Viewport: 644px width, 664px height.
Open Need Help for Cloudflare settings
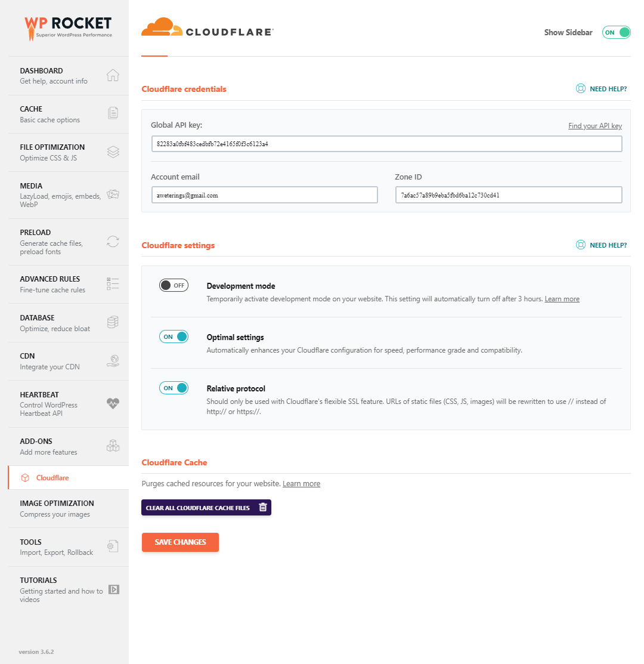[601, 245]
